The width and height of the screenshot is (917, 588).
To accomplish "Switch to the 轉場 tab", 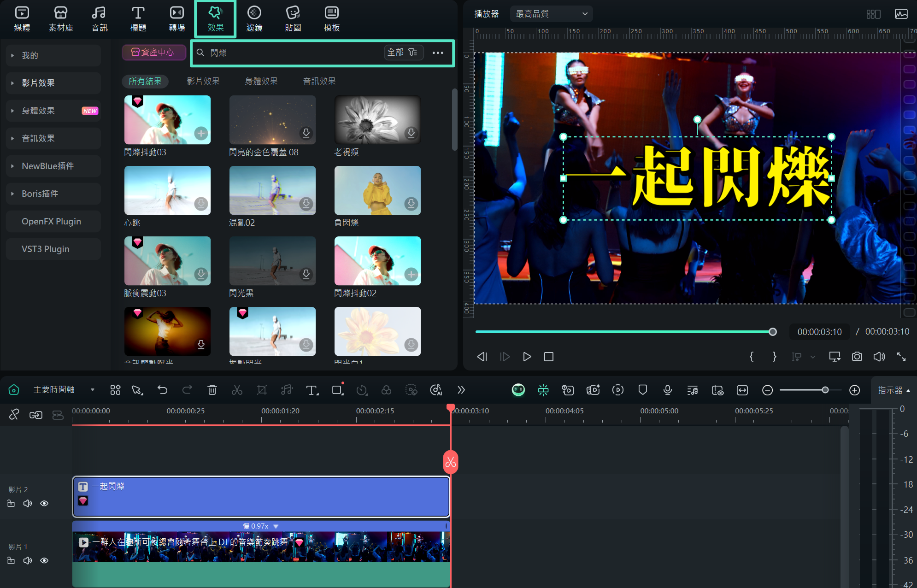I will click(176, 19).
